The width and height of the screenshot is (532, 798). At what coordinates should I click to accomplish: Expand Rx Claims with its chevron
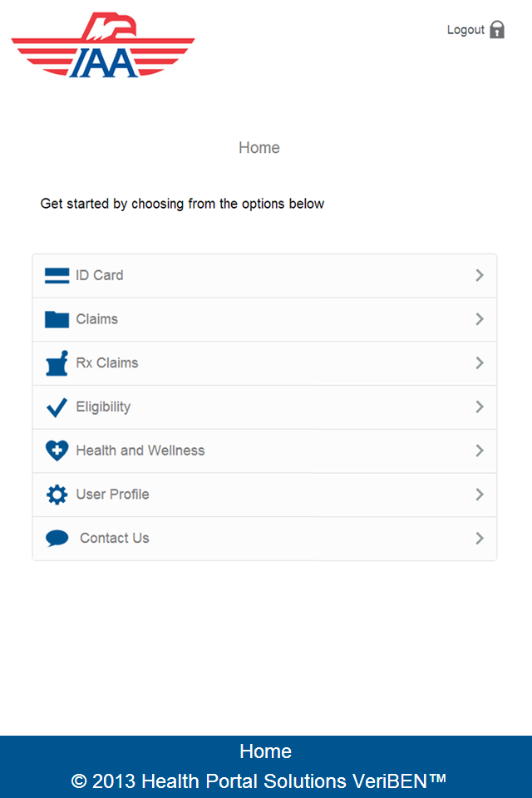point(480,363)
